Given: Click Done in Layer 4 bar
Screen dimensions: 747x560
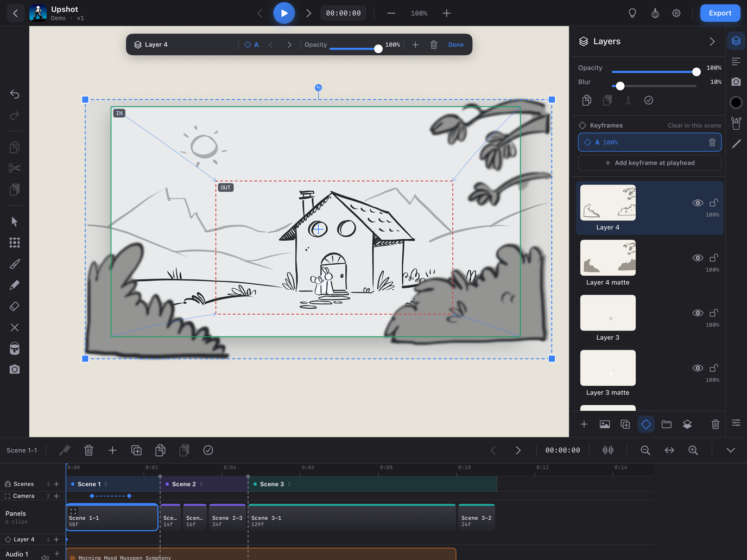Looking at the screenshot, I should 456,45.
